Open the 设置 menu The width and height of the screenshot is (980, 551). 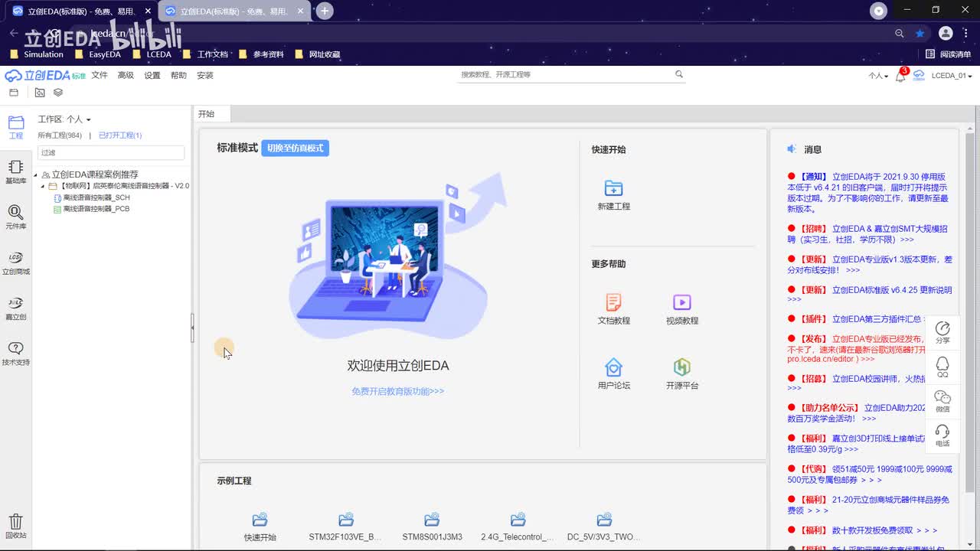[152, 75]
